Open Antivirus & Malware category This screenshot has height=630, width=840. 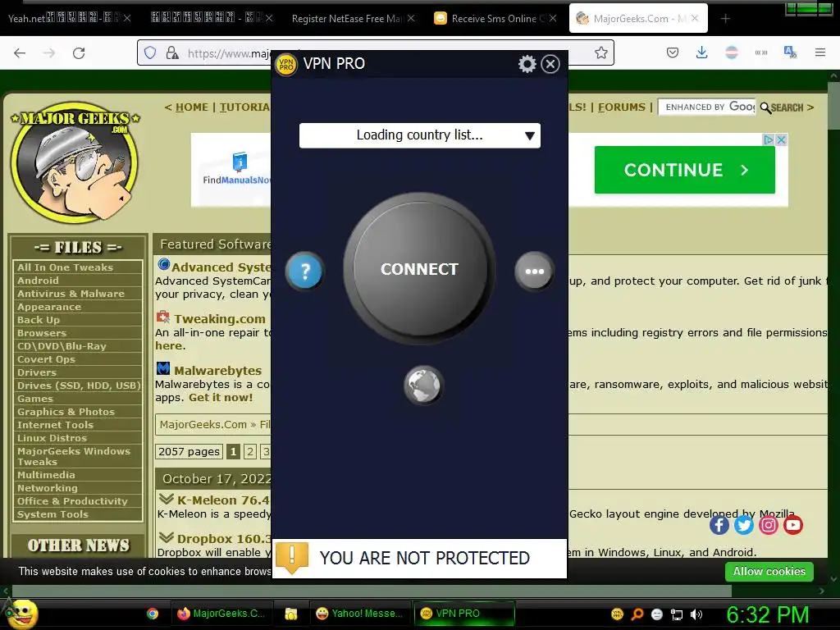tap(71, 294)
